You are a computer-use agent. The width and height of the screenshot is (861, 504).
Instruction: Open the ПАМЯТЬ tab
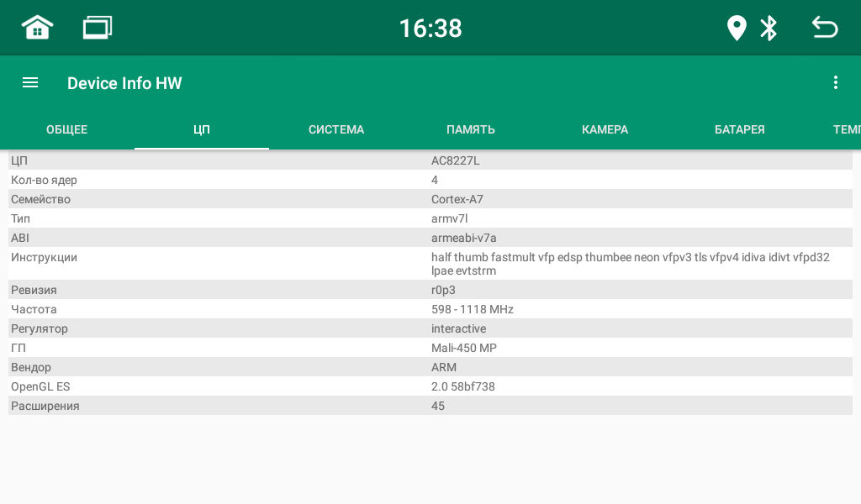point(471,129)
